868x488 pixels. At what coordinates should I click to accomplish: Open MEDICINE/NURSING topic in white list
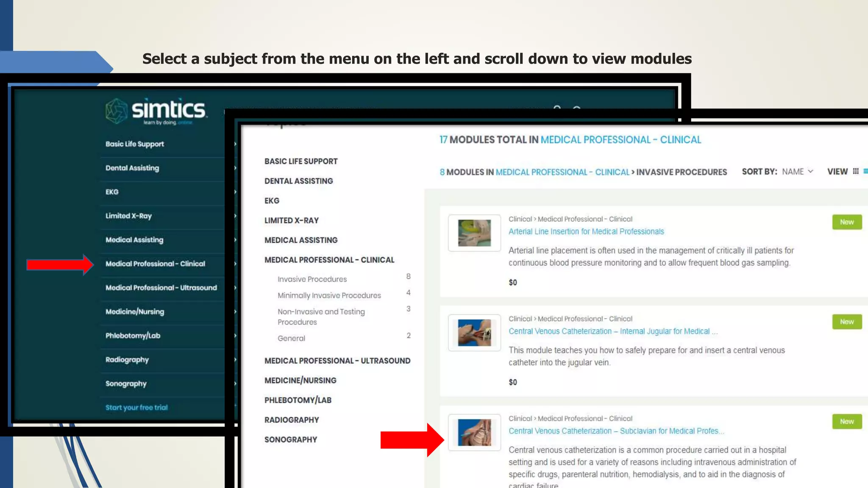(x=300, y=380)
